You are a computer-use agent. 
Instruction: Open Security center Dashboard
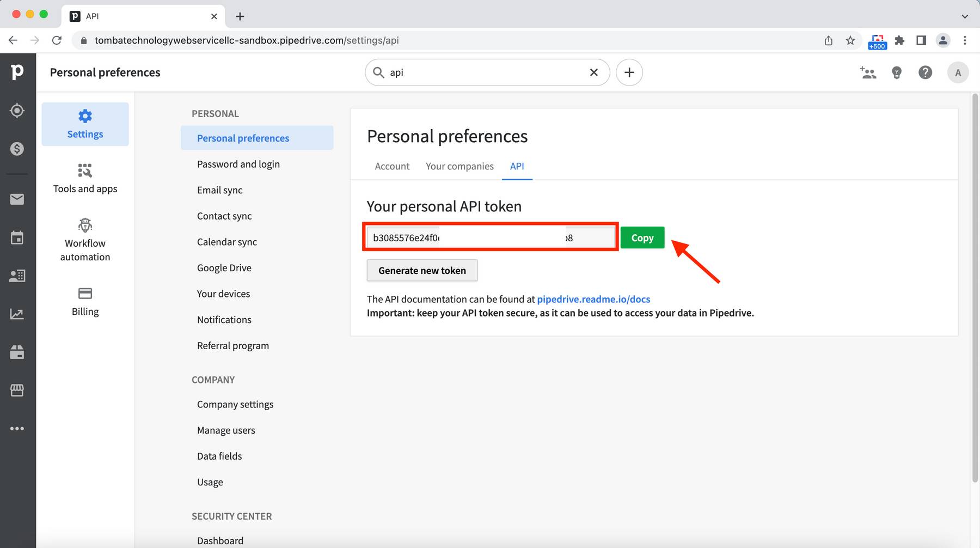(220, 540)
